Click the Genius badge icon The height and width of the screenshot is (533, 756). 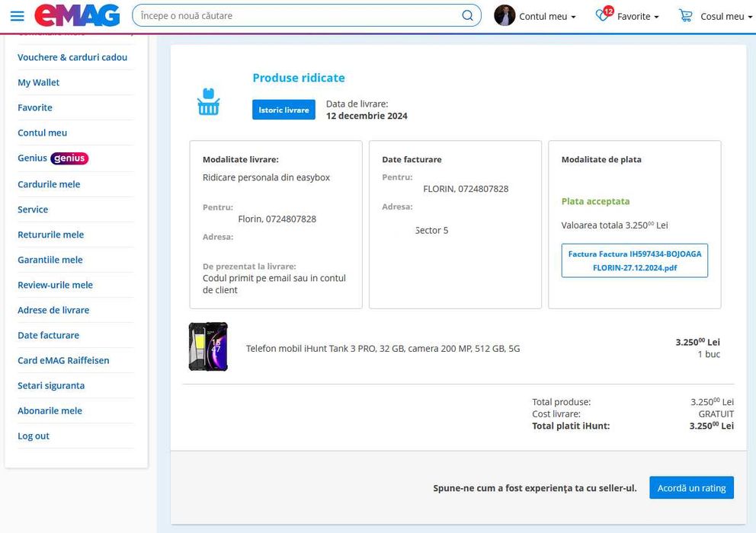point(69,158)
